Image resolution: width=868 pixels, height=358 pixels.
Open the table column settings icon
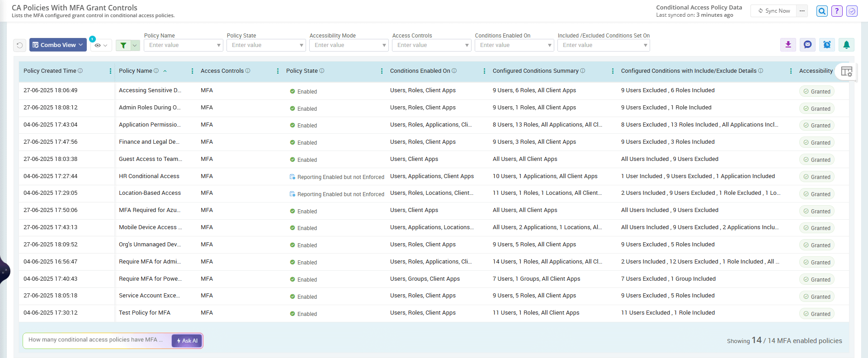click(x=846, y=71)
